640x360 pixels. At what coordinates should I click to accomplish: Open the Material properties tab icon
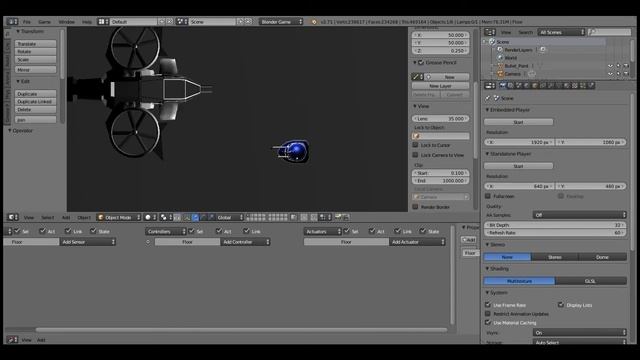567,85
